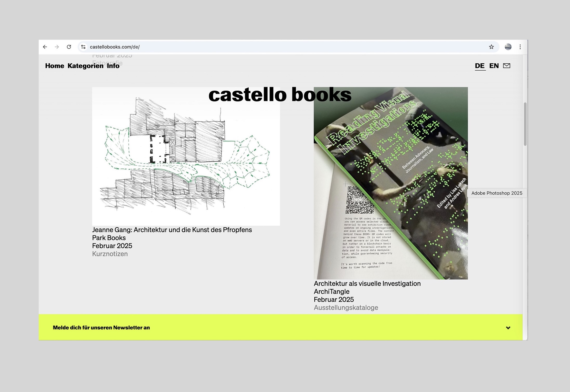Open the Kategorien menu item
Screen dimensions: 570x392
[x=85, y=66]
